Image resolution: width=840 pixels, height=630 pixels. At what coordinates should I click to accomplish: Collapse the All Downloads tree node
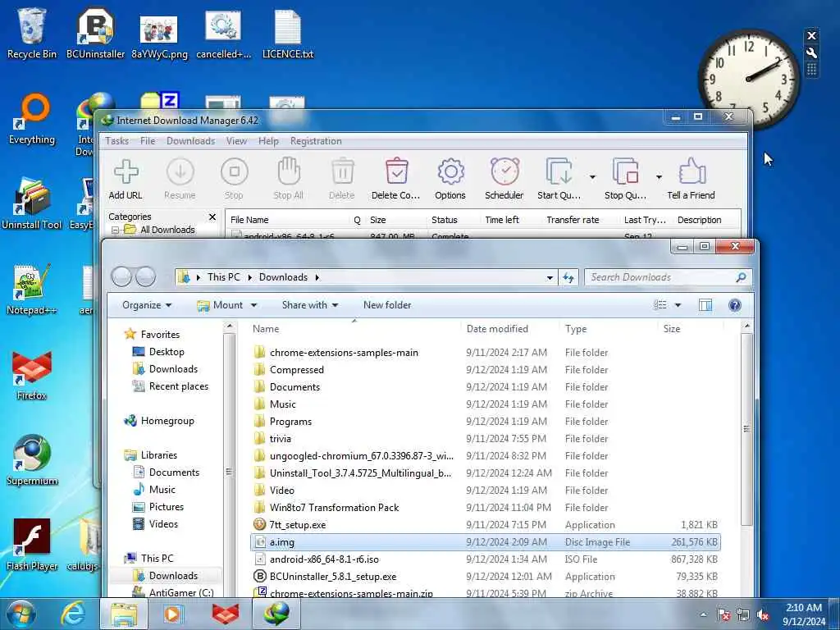(115, 230)
